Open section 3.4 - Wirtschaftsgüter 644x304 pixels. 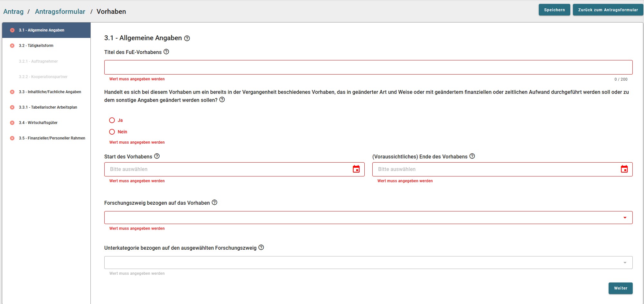46,123
